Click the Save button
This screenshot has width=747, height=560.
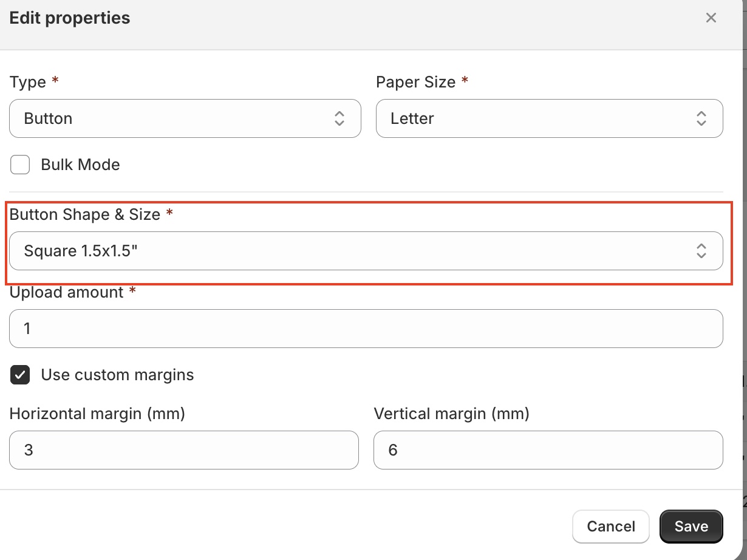691,526
